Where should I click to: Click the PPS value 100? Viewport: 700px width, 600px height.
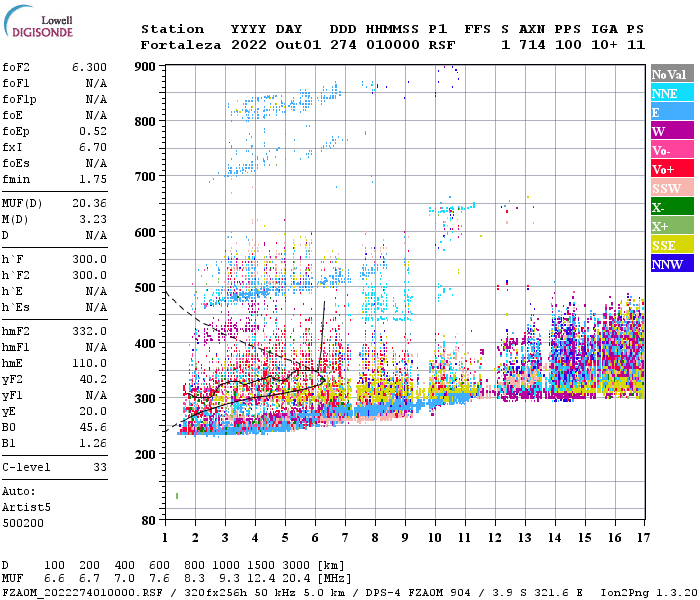[x=568, y=45]
